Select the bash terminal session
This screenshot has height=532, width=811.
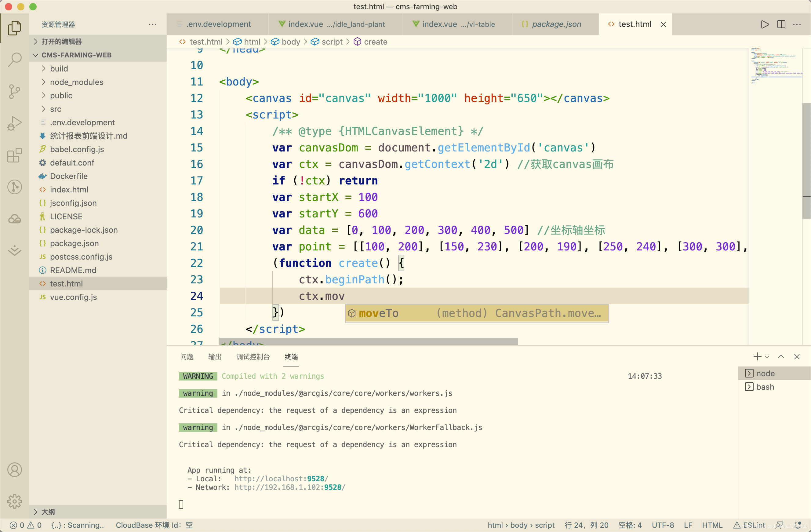pos(774,387)
